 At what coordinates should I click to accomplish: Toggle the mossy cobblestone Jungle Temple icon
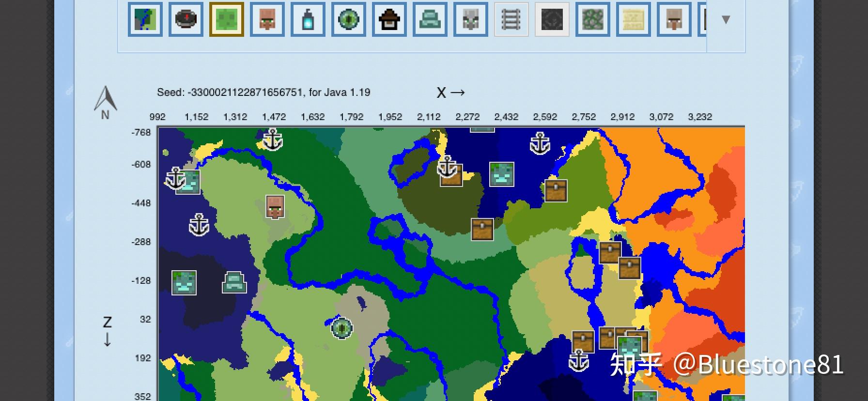[x=593, y=19]
